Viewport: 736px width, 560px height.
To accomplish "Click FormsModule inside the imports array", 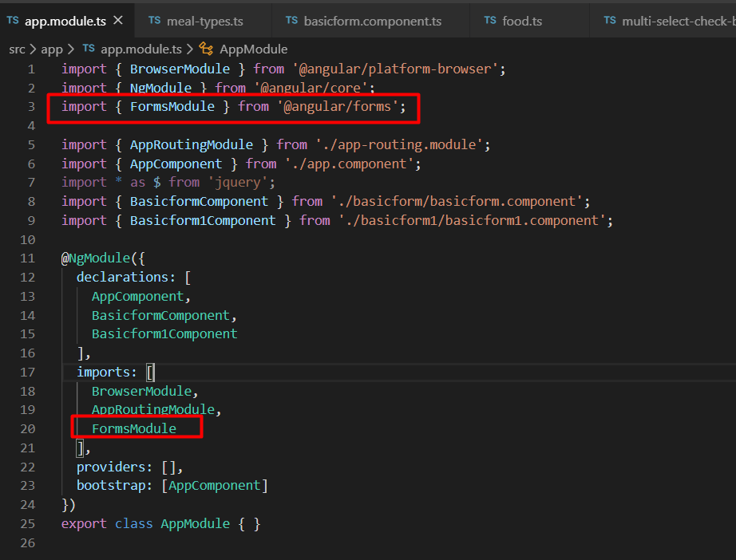I will 135,428.
